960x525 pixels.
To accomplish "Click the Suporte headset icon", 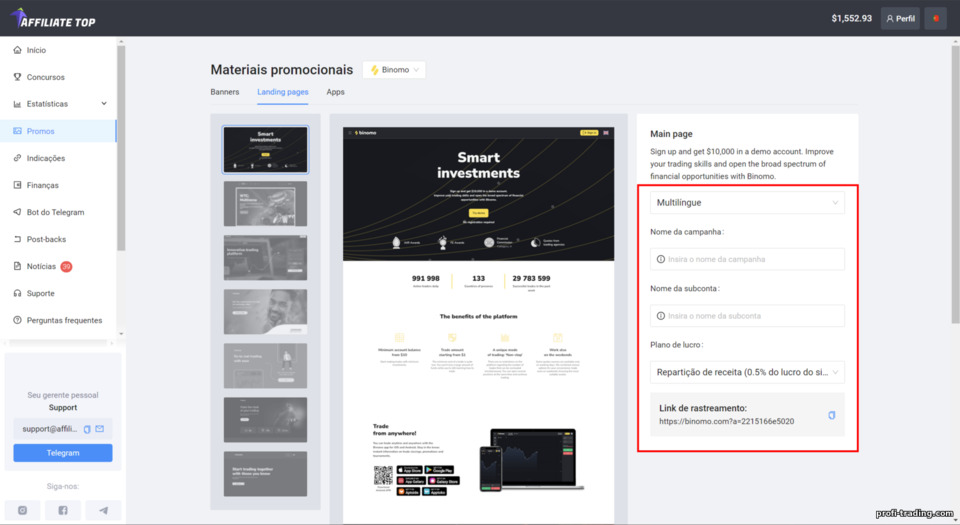I will click(17, 293).
